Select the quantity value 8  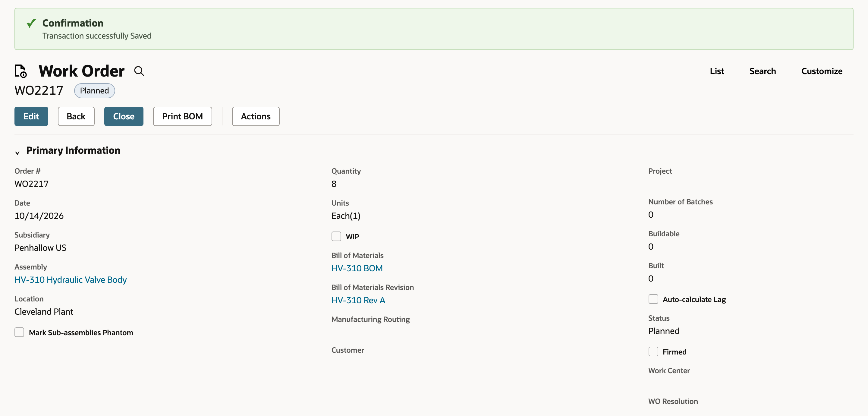tap(334, 184)
